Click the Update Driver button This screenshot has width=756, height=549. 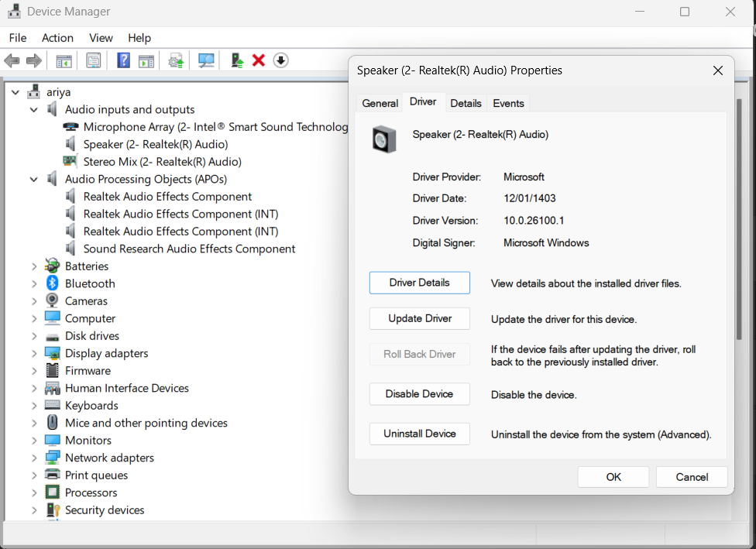[x=420, y=318]
